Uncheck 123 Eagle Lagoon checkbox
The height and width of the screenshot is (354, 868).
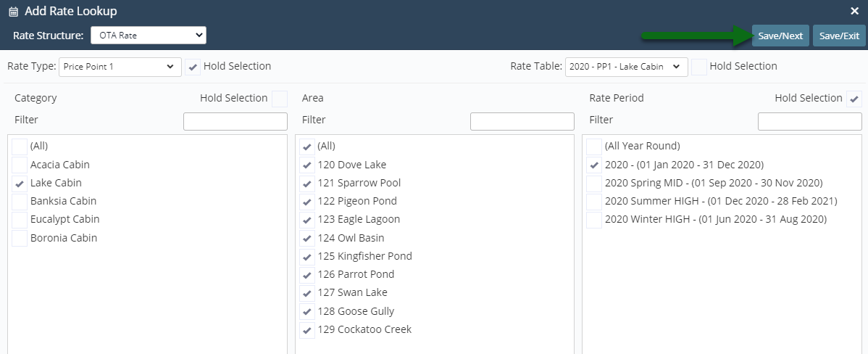(x=306, y=220)
